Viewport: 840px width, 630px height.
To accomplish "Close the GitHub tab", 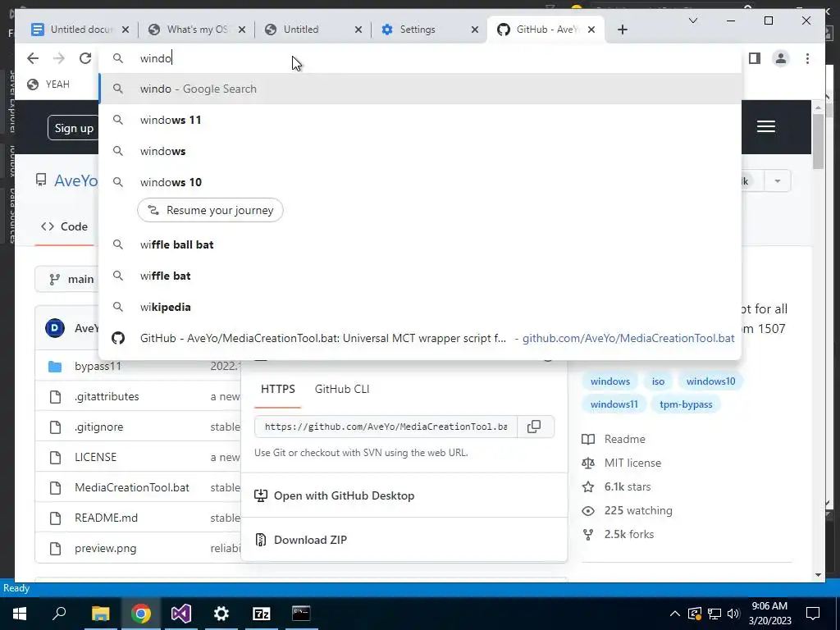I will click(x=591, y=30).
